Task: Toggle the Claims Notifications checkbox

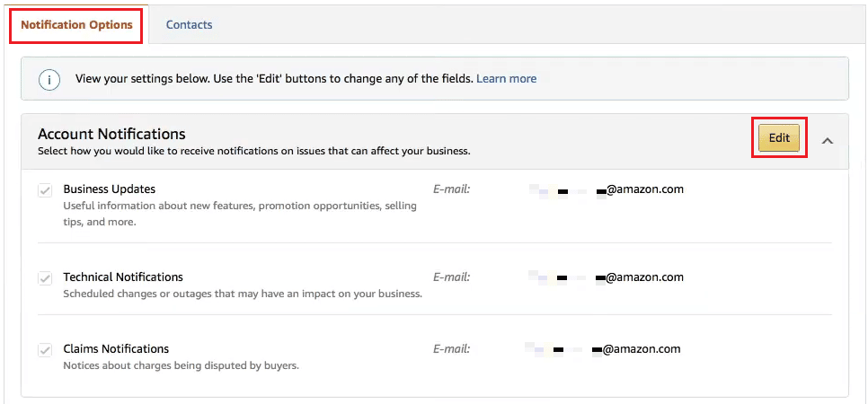Action: (x=45, y=350)
